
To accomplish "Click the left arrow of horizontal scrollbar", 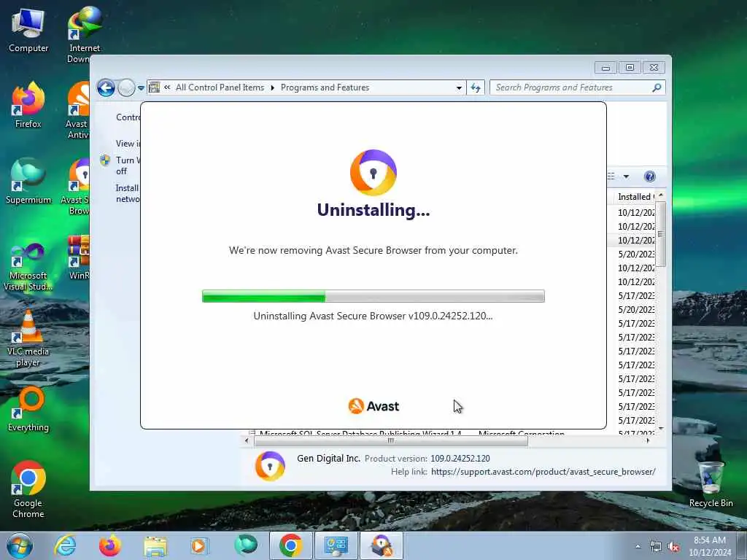I will coord(247,441).
